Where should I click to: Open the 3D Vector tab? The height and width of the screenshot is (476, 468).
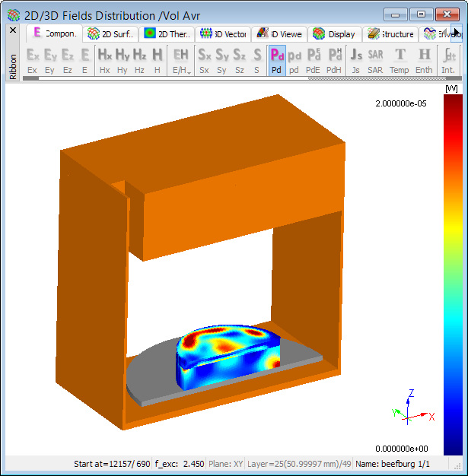(221, 33)
